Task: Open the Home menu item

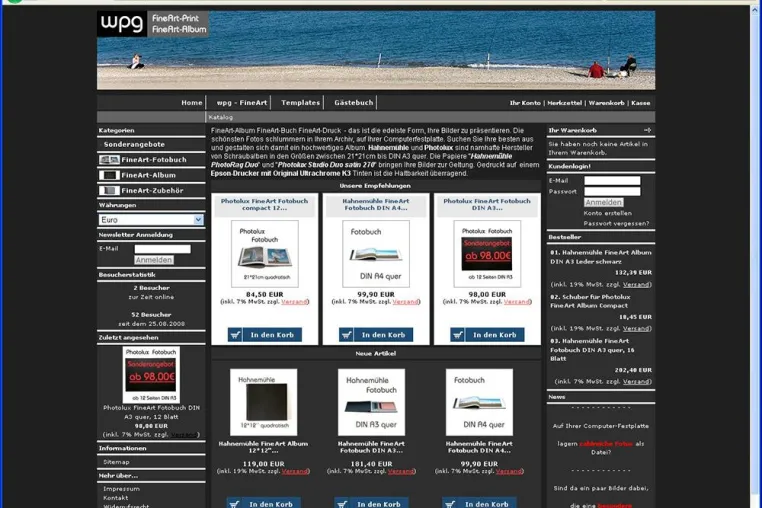Action: [x=191, y=103]
